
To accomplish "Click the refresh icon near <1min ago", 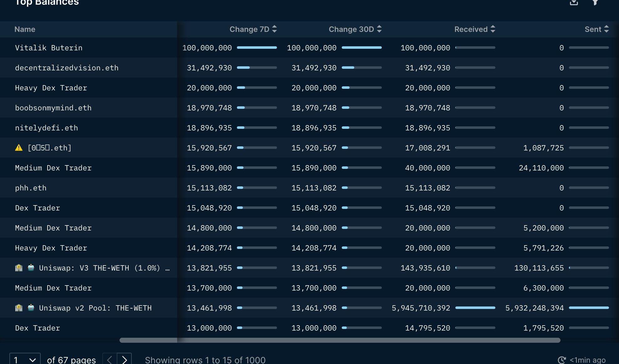I will tap(562, 360).
